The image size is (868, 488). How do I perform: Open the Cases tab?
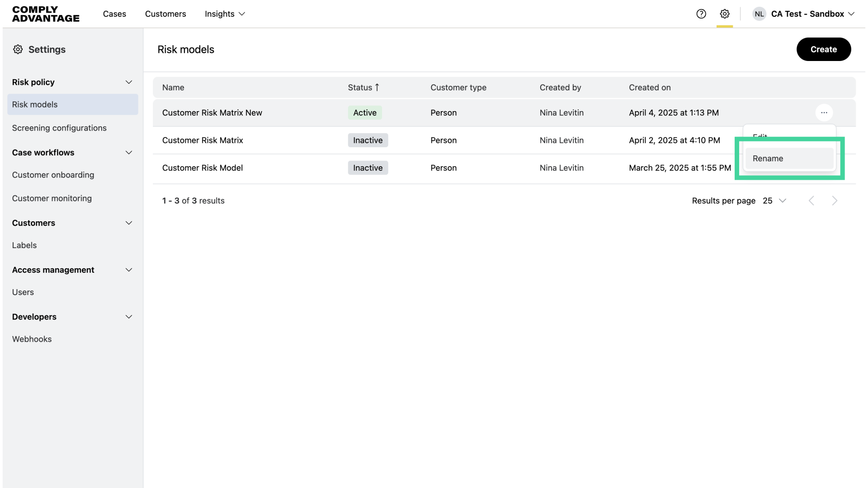(x=114, y=14)
